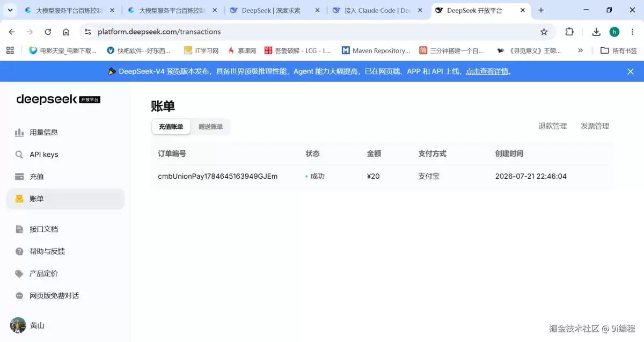Click the address bar URL field
Viewport: 644px width, 342px height.
tap(317, 32)
